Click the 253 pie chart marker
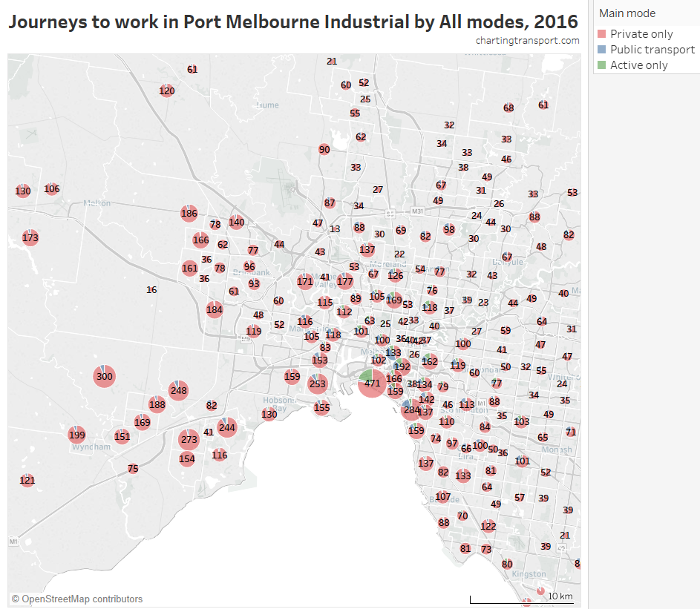The height and width of the screenshot is (609, 700). (x=318, y=383)
